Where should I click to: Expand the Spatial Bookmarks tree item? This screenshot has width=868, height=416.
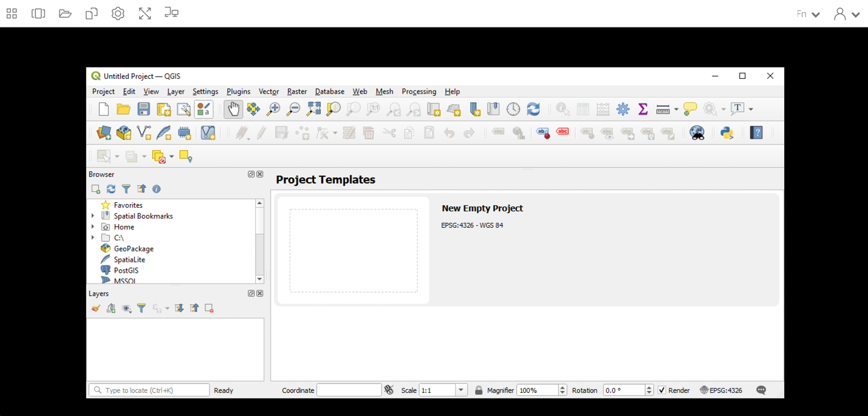pos(93,216)
